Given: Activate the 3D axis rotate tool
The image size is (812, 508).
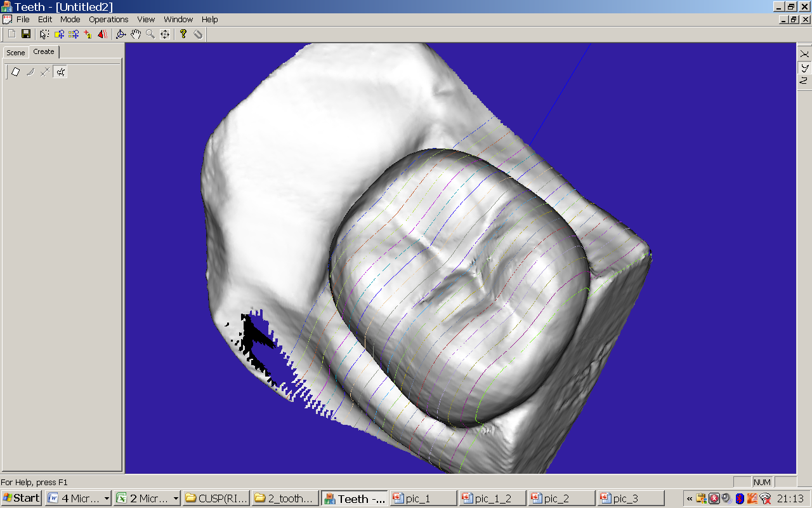Looking at the screenshot, I should pyautogui.click(x=121, y=34).
